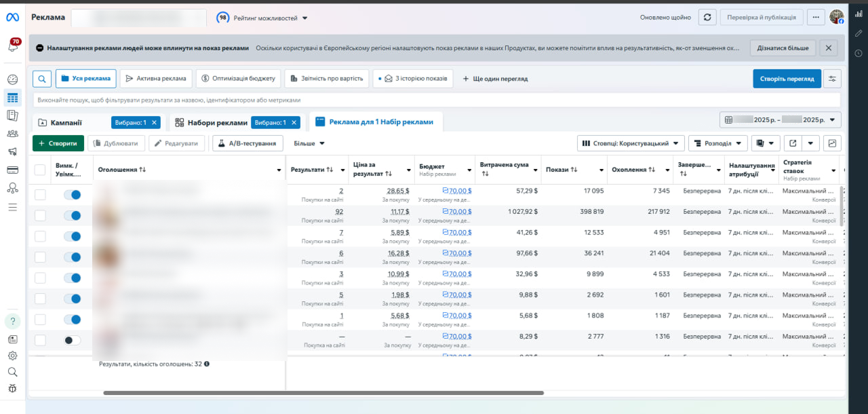This screenshot has height=414, width=868.
Task: Open Billing credit card icon in sidebar
Action: 12,170
